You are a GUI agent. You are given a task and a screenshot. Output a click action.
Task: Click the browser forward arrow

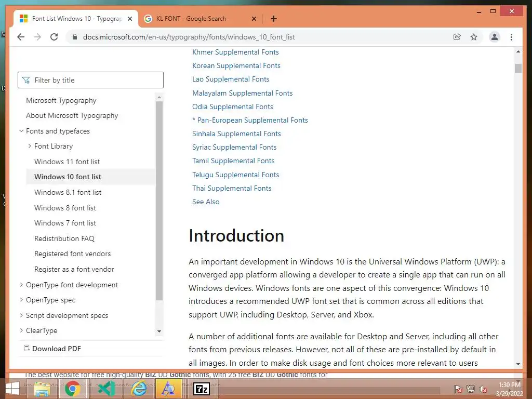[x=37, y=37]
